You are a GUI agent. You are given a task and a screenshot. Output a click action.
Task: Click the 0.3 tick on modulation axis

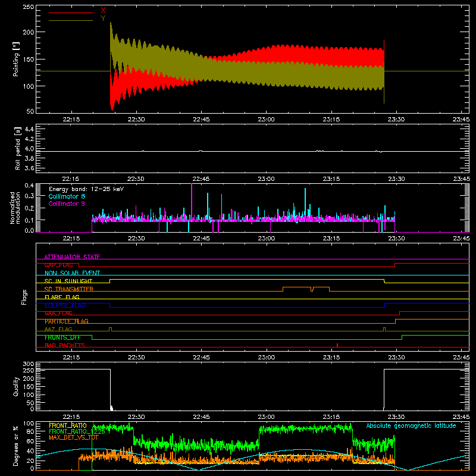(29, 196)
